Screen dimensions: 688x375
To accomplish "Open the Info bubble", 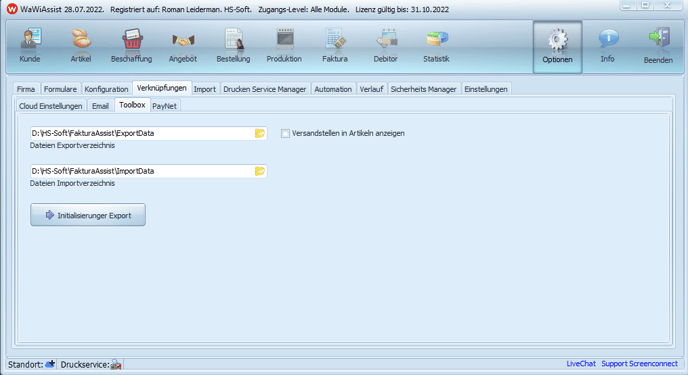I will coord(608,46).
